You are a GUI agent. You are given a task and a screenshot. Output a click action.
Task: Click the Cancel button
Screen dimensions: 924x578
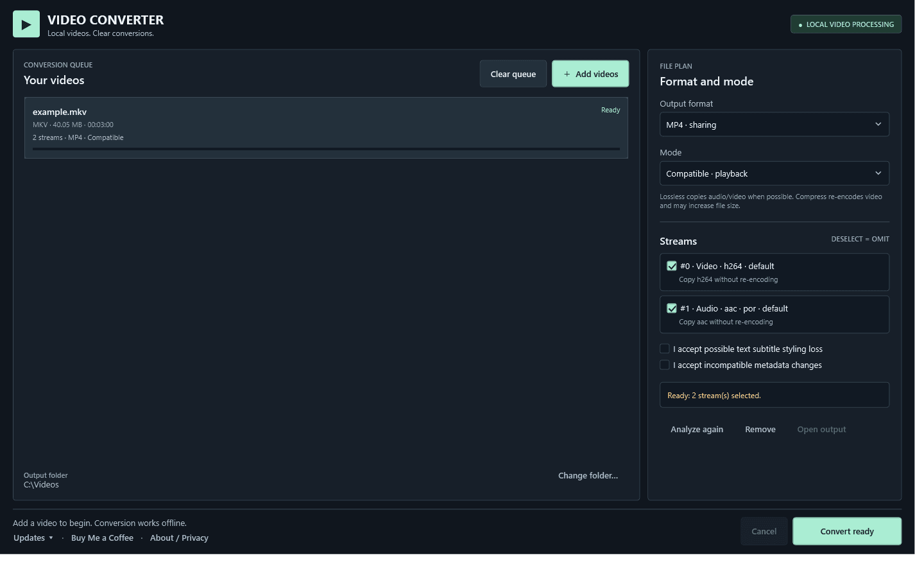(764, 531)
